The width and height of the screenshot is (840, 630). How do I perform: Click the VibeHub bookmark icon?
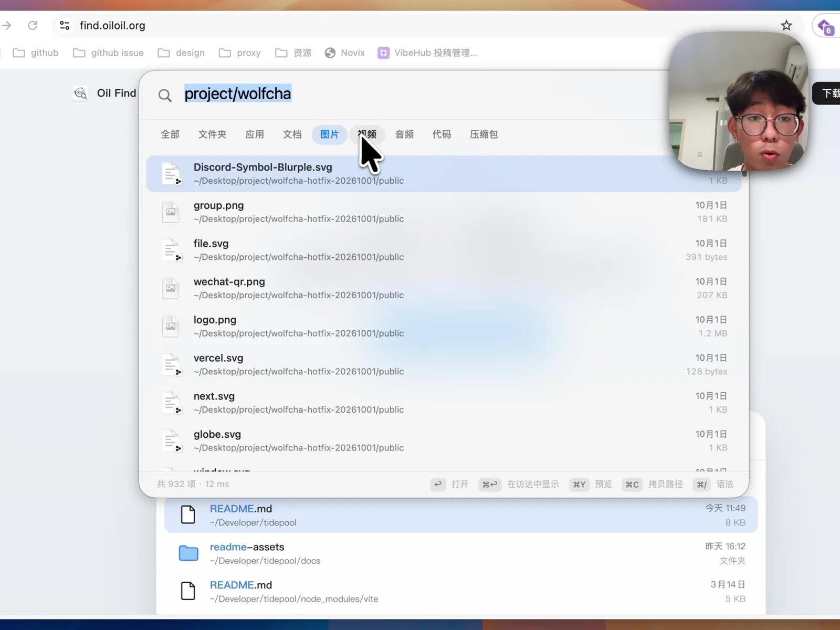[x=384, y=53]
